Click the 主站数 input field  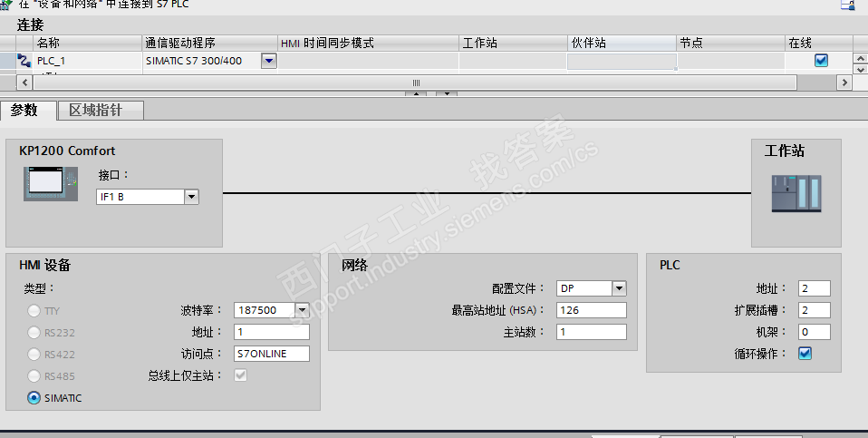[x=592, y=332]
